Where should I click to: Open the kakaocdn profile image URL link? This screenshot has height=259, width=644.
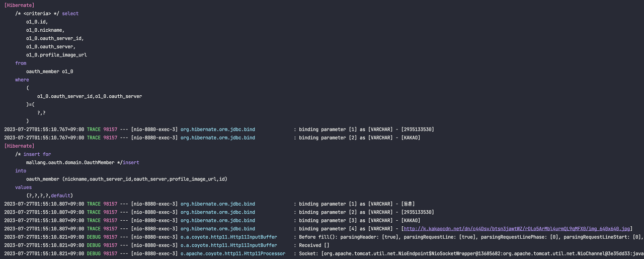(516, 229)
